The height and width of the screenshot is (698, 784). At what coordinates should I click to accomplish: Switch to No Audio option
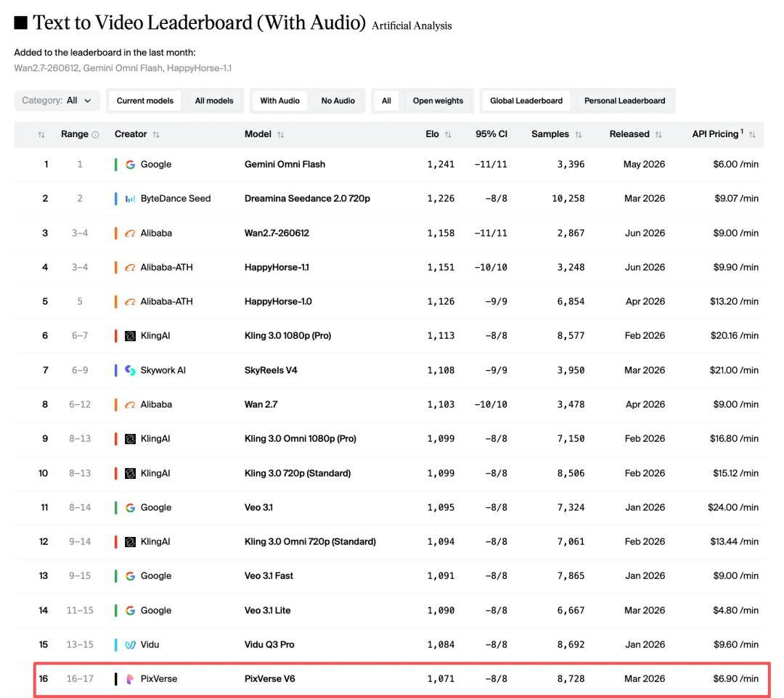tap(338, 101)
